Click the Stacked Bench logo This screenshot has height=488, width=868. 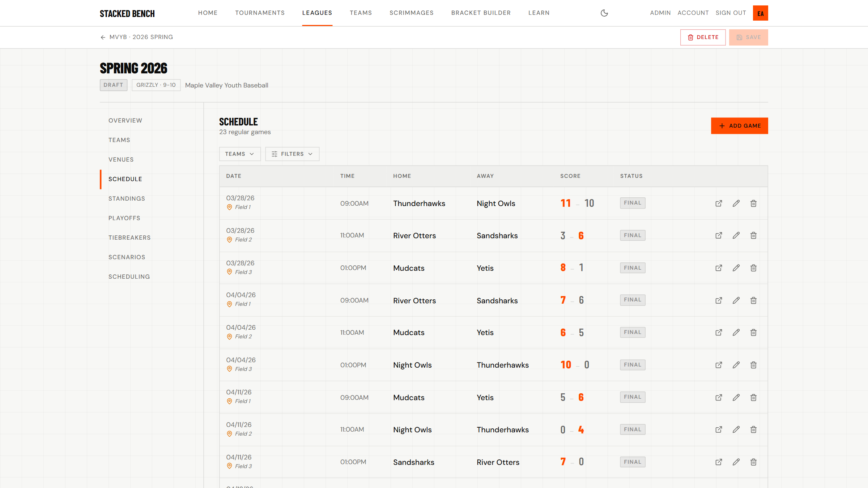(127, 13)
